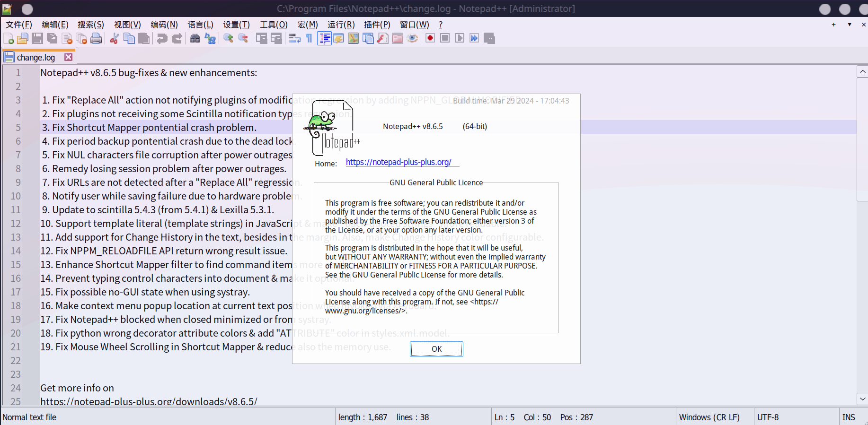Click the plus button near menu bar right

[x=833, y=25]
